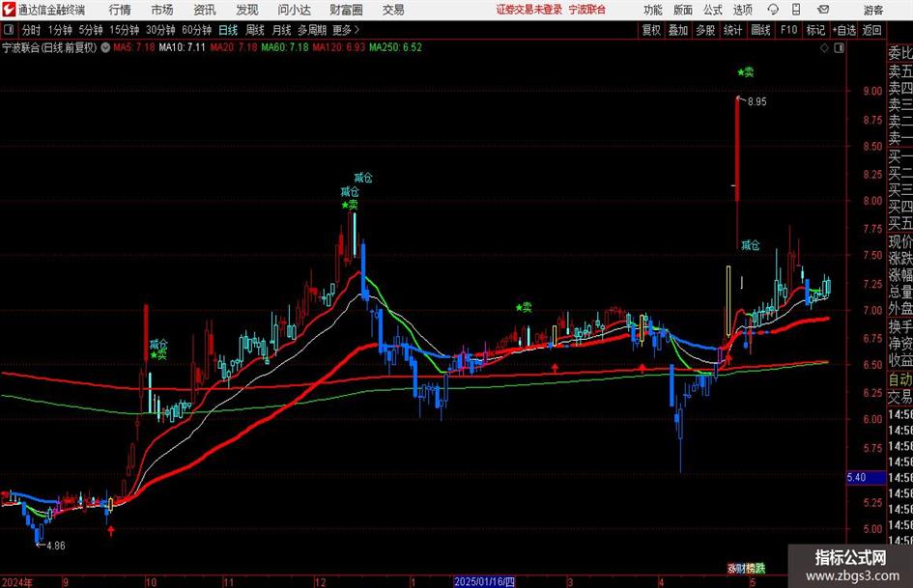Open the 问小达 menu
913x588 pixels.
tap(294, 10)
